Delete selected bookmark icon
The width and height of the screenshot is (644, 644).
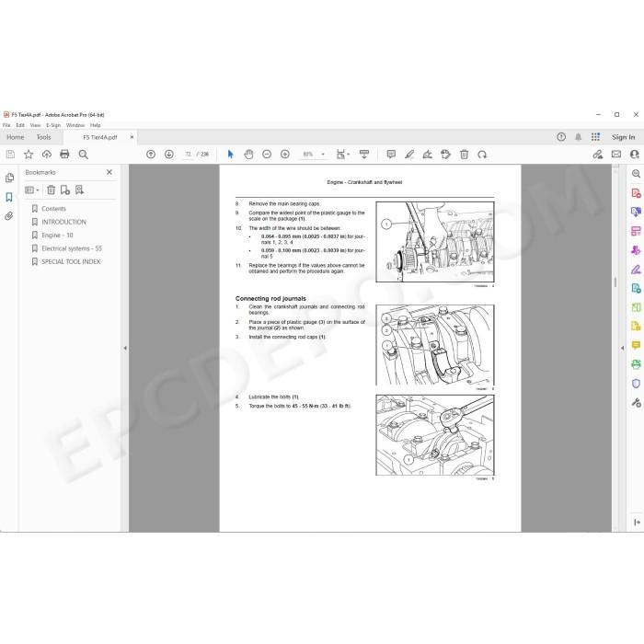(51, 190)
